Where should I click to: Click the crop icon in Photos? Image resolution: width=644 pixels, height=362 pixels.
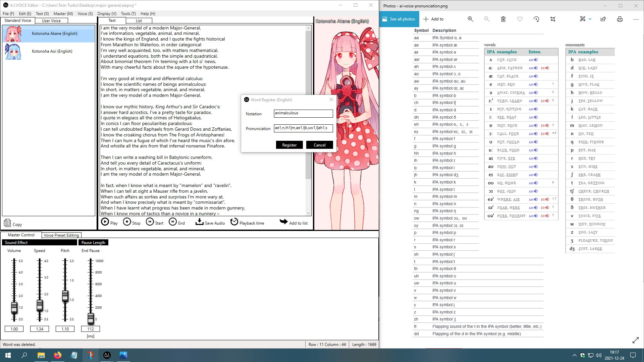coord(552,19)
